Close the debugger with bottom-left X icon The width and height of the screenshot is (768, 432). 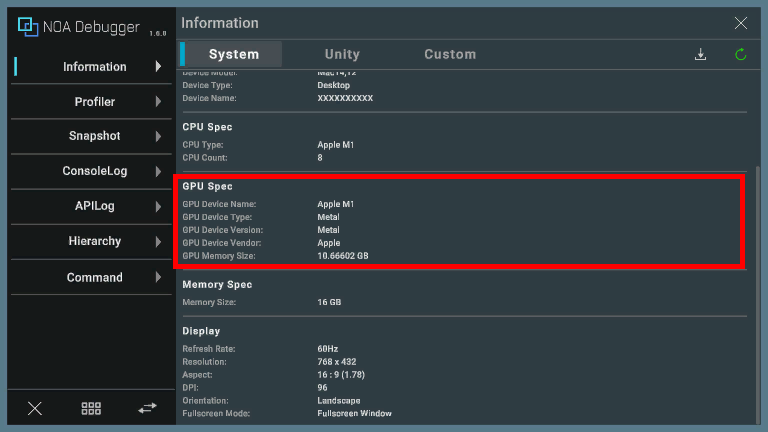[x=35, y=408]
